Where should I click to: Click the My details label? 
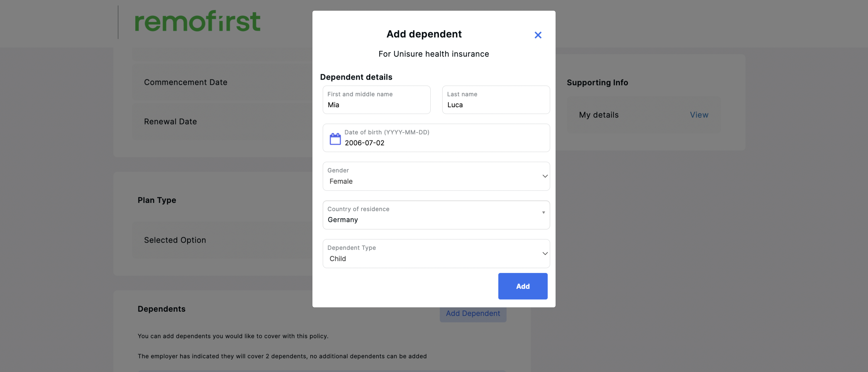coord(598,115)
